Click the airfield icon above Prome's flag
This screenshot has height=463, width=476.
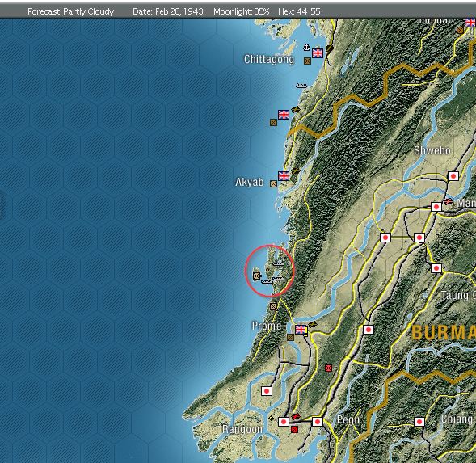313,324
